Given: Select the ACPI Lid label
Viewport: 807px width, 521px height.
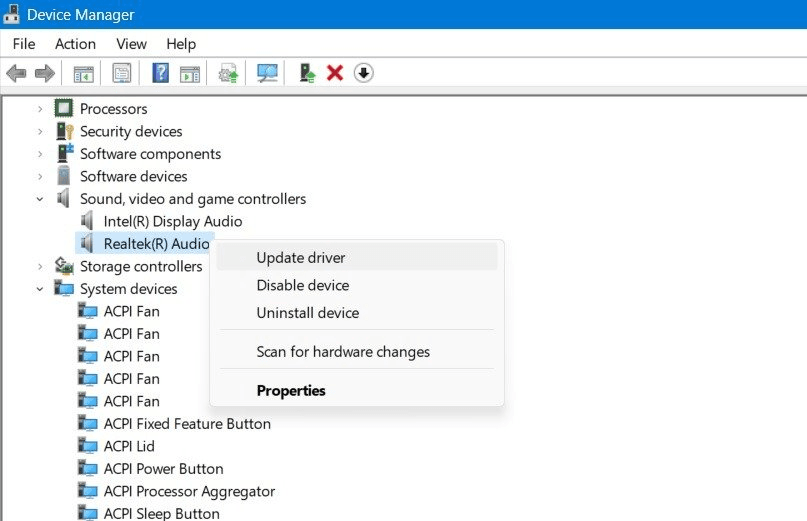Looking at the screenshot, I should click(129, 446).
